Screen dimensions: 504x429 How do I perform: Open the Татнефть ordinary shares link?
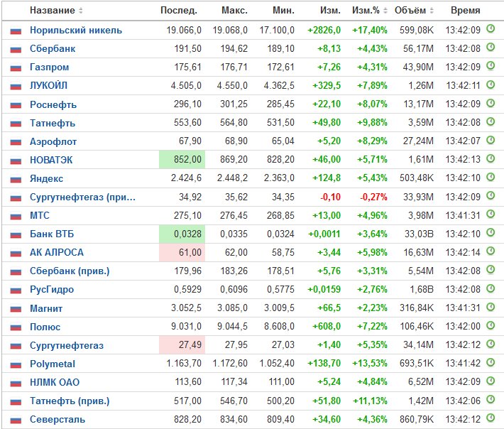coord(53,123)
